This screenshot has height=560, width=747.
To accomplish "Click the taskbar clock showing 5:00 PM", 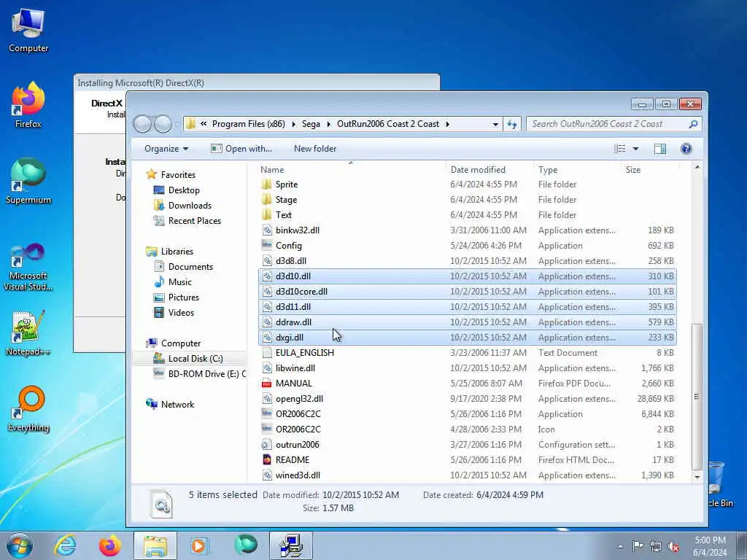I will pyautogui.click(x=710, y=546).
